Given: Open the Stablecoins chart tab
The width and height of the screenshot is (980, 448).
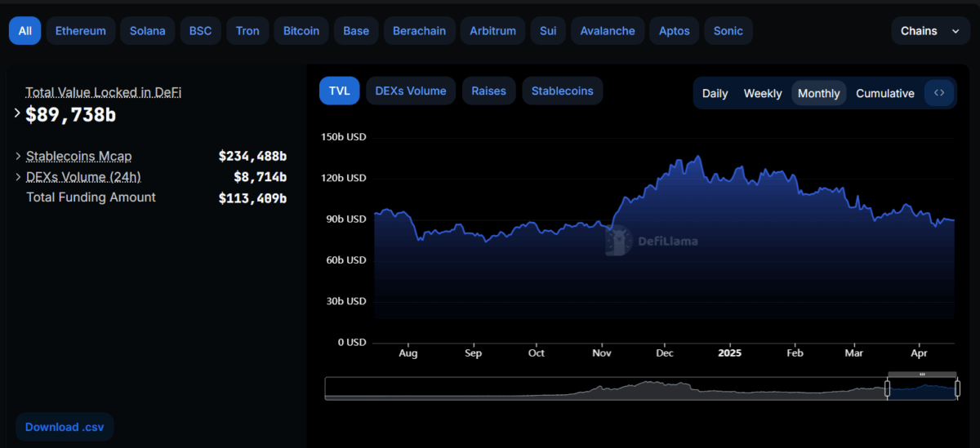Looking at the screenshot, I should (x=562, y=91).
